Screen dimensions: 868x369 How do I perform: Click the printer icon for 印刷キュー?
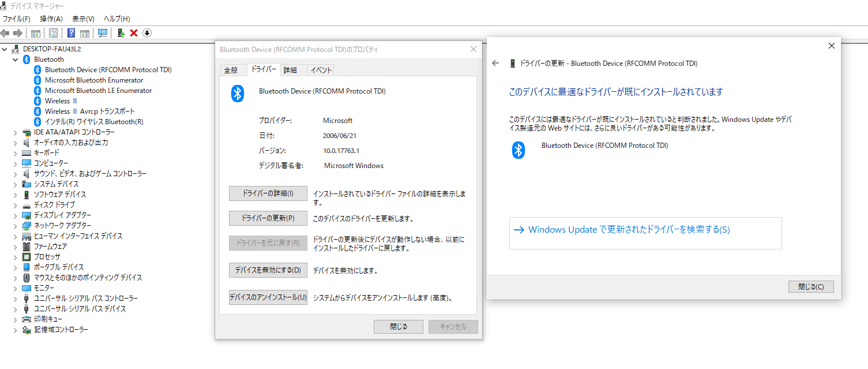point(27,319)
